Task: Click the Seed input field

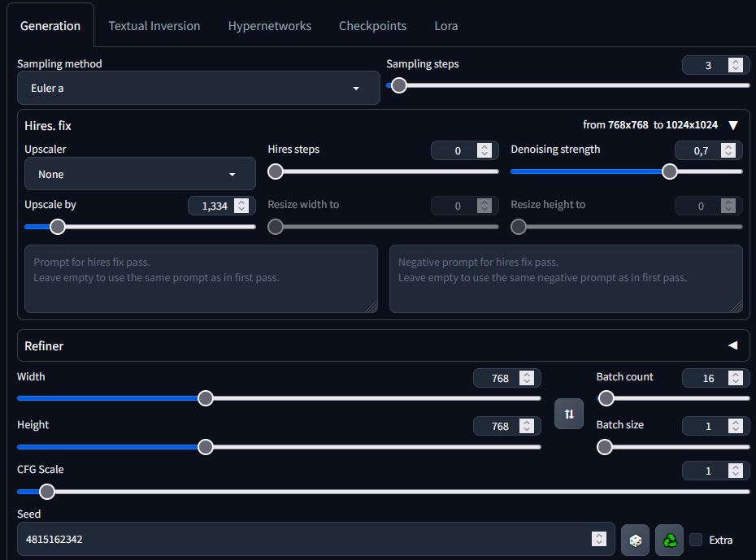Action: click(x=301, y=539)
